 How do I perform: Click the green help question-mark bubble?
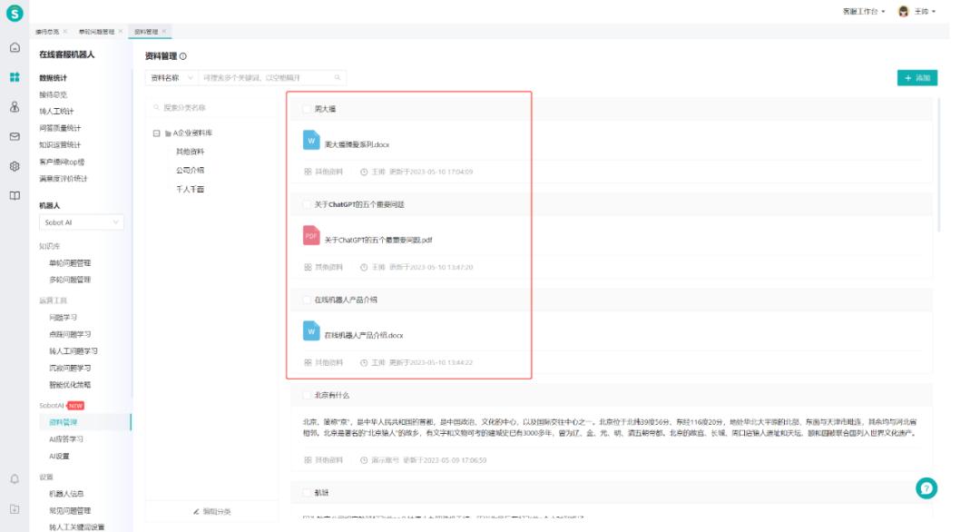pos(926,488)
